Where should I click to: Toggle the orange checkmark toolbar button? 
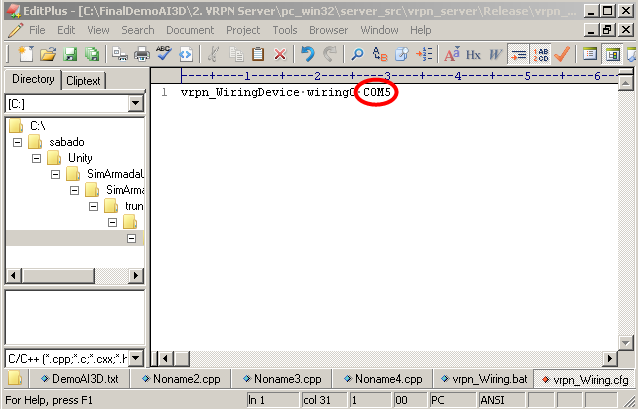tap(562, 54)
